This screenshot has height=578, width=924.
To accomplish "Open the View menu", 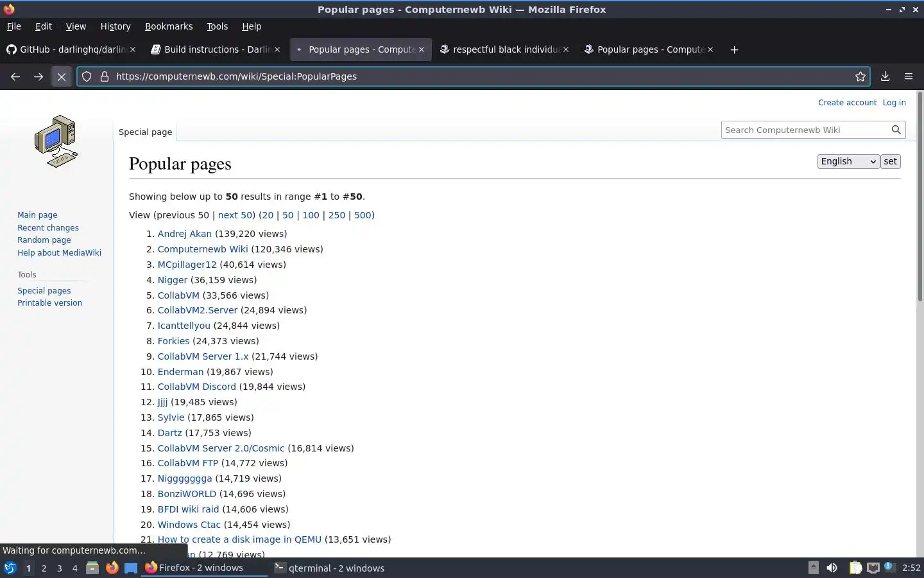I will point(76,26).
